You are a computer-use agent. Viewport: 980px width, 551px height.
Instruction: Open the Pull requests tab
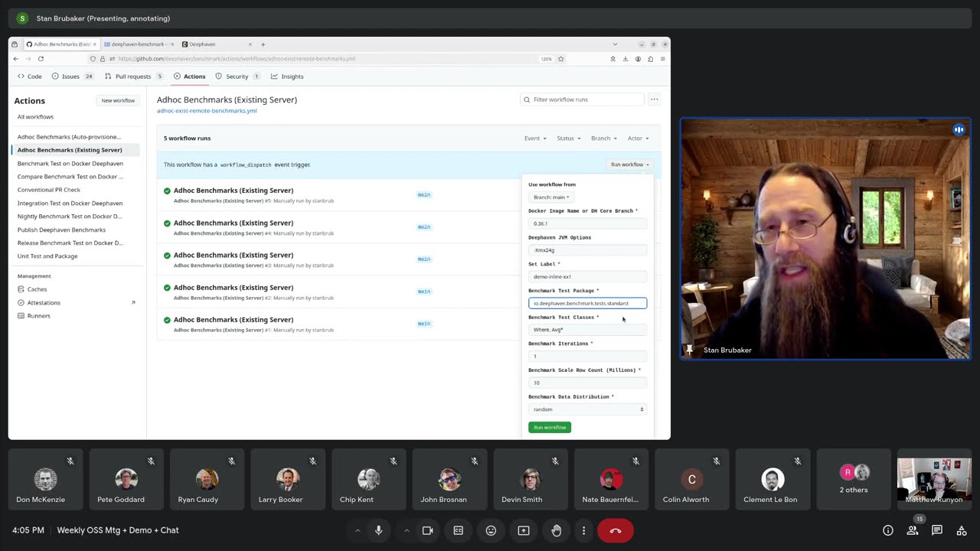click(134, 77)
